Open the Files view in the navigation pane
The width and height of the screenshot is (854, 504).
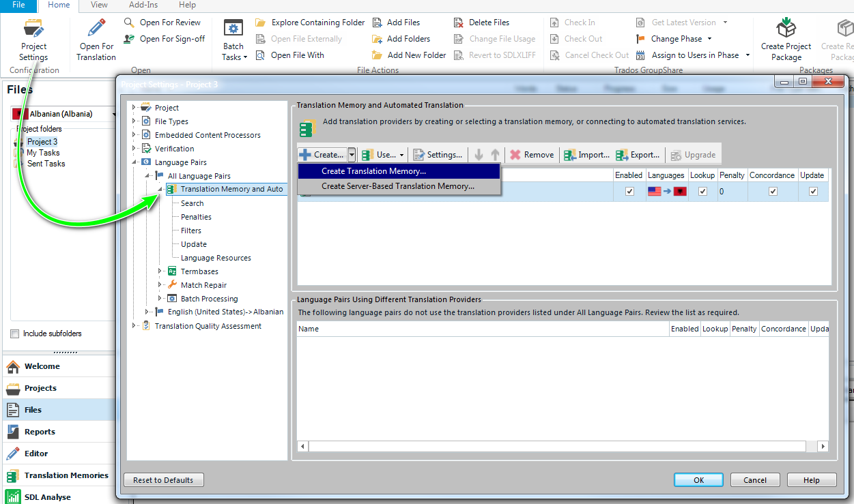[57, 410]
